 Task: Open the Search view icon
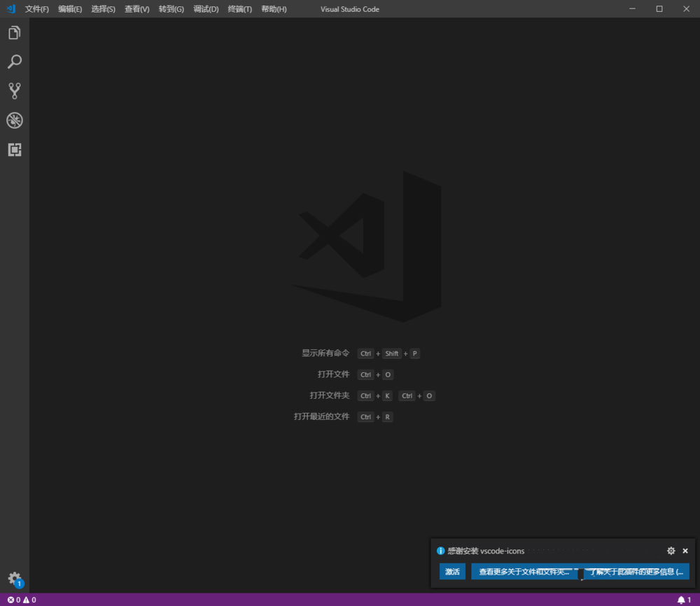point(15,62)
